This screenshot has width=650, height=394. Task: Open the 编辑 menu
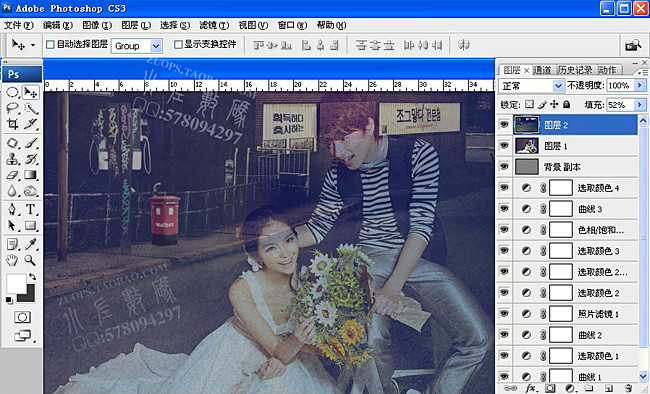tap(58, 25)
